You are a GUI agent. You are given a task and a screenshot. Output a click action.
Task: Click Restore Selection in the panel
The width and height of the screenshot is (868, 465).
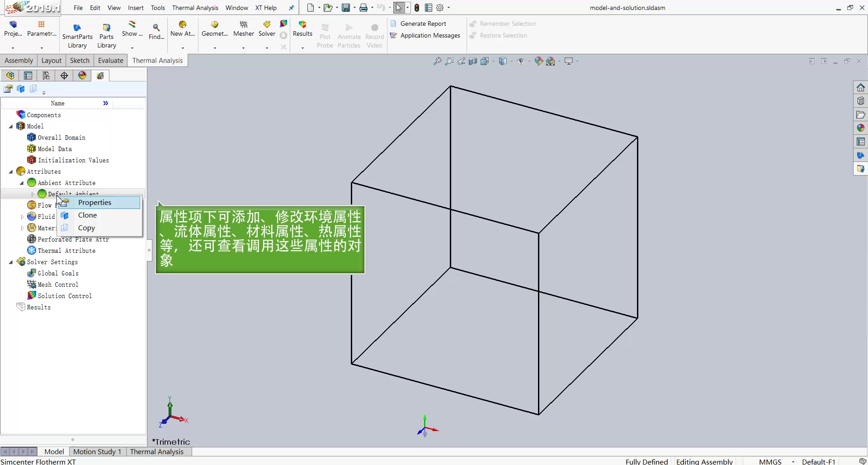pyautogui.click(x=503, y=35)
